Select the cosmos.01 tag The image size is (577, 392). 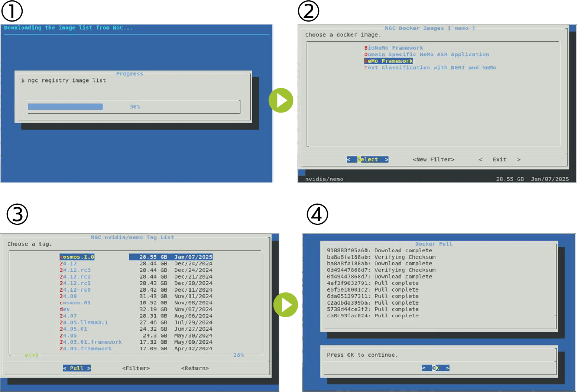click(136, 303)
